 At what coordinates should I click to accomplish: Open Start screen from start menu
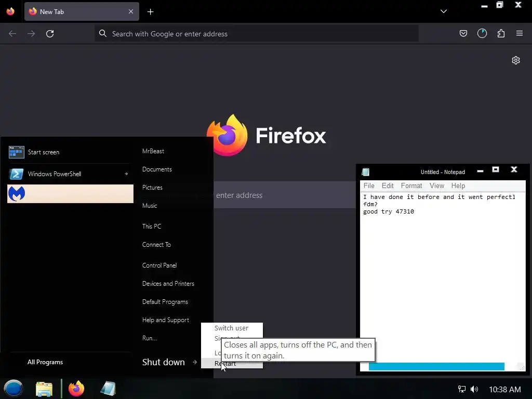(70, 152)
